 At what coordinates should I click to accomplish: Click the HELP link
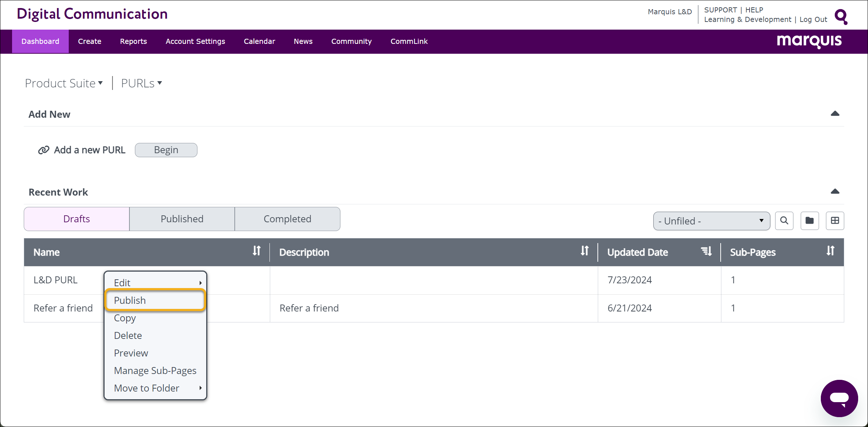pos(754,10)
